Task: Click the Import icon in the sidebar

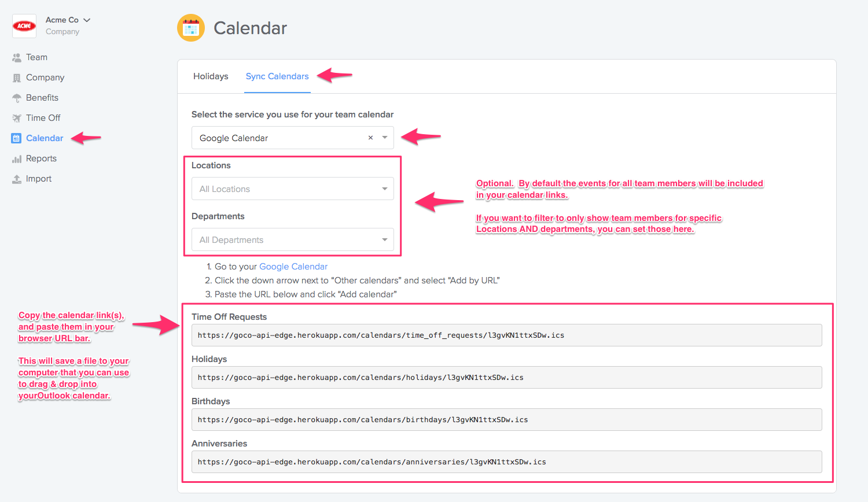Action: pos(15,178)
